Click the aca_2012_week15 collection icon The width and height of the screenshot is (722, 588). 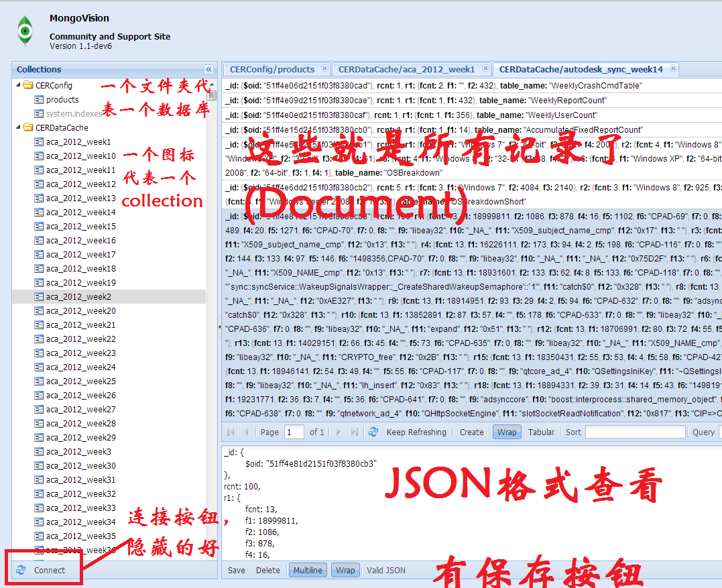click(x=39, y=227)
